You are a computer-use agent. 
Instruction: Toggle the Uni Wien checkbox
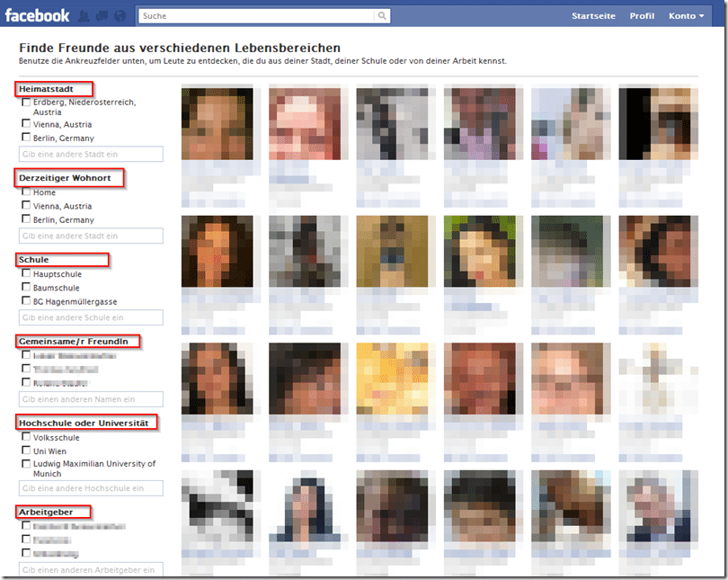tap(26, 450)
